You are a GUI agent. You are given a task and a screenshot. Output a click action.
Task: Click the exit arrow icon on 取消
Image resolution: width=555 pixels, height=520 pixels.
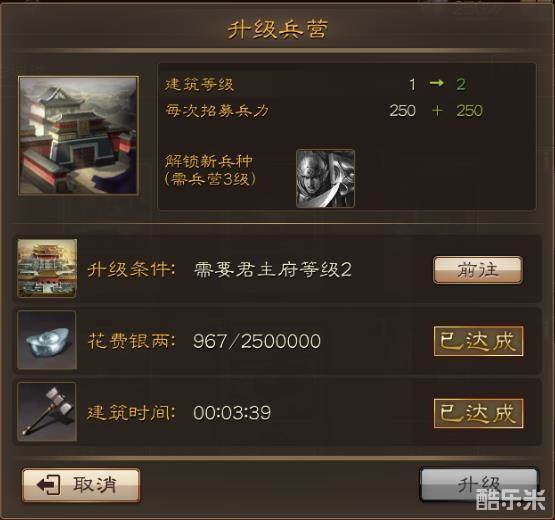[x=48, y=485]
